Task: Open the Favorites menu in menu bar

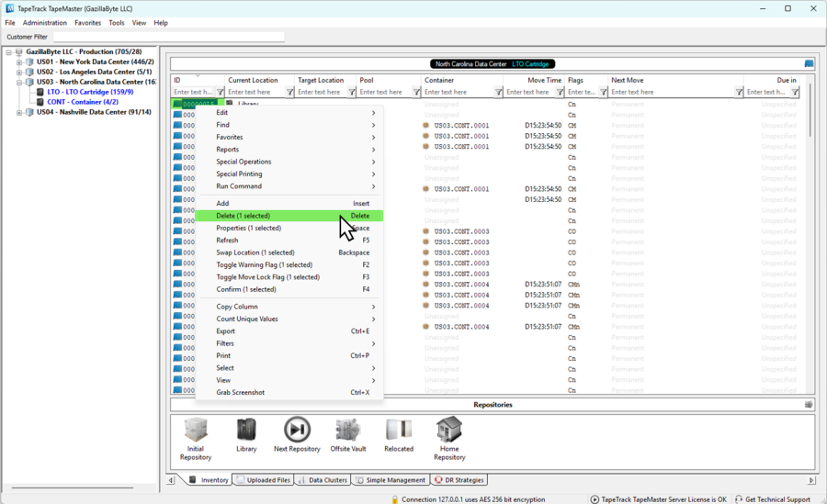Action: tap(87, 23)
